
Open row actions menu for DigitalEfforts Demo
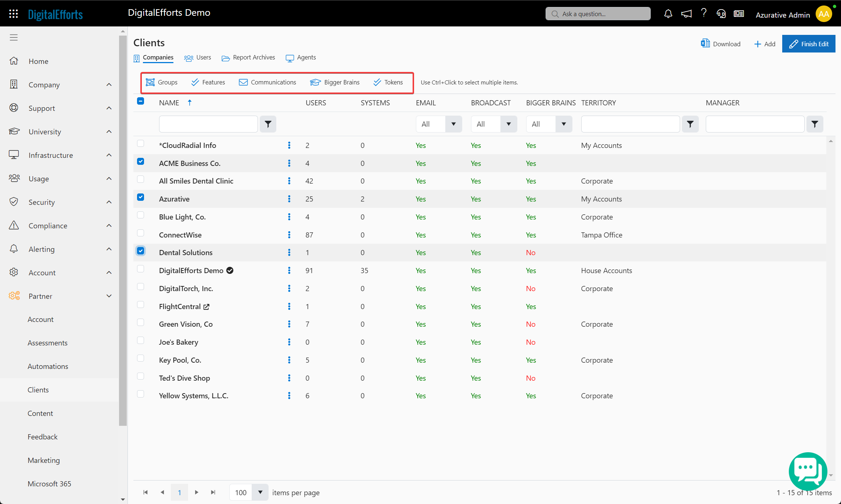click(289, 271)
